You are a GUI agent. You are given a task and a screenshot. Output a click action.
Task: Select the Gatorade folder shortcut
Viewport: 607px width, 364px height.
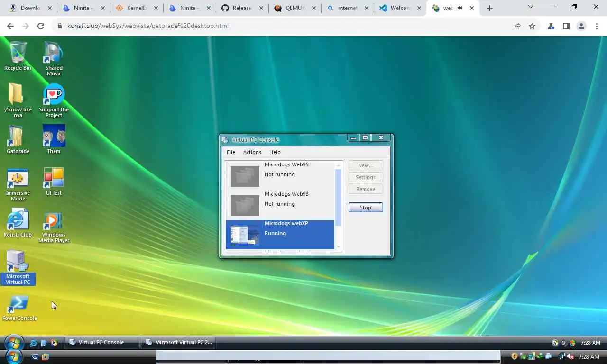pos(18,139)
